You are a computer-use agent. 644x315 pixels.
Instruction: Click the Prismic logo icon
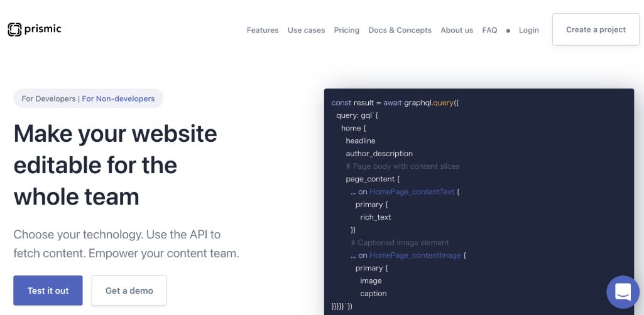point(14,29)
